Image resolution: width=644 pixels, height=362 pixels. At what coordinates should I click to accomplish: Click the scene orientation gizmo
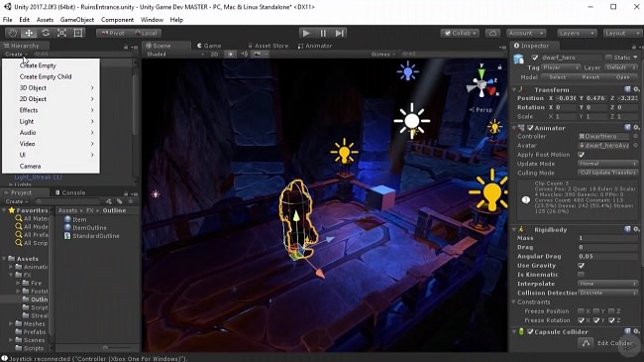(x=482, y=83)
